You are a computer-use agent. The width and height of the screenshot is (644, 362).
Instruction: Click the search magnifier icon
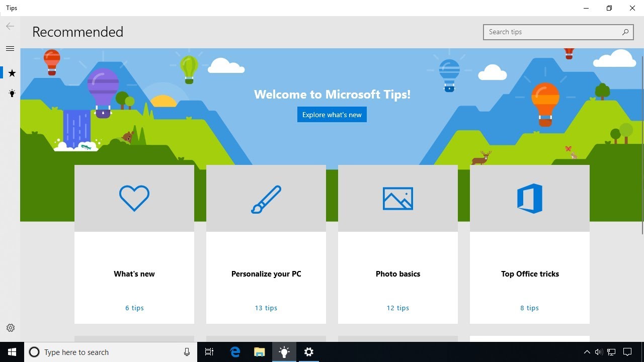[x=625, y=32]
